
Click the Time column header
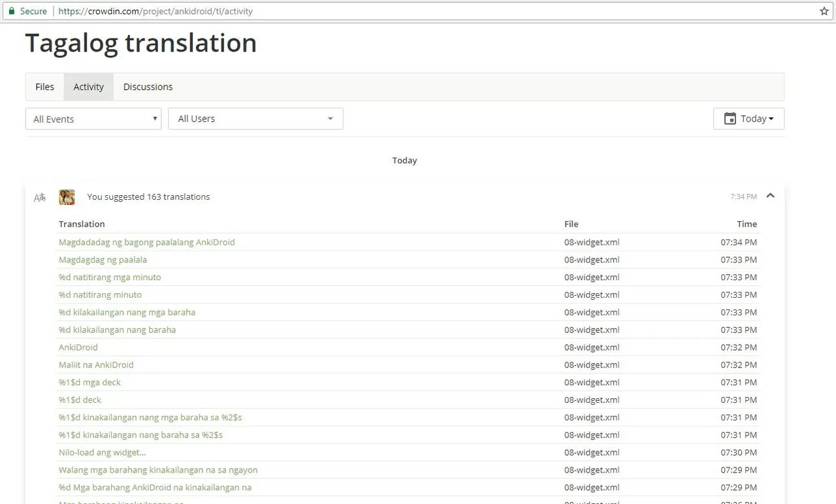(747, 224)
